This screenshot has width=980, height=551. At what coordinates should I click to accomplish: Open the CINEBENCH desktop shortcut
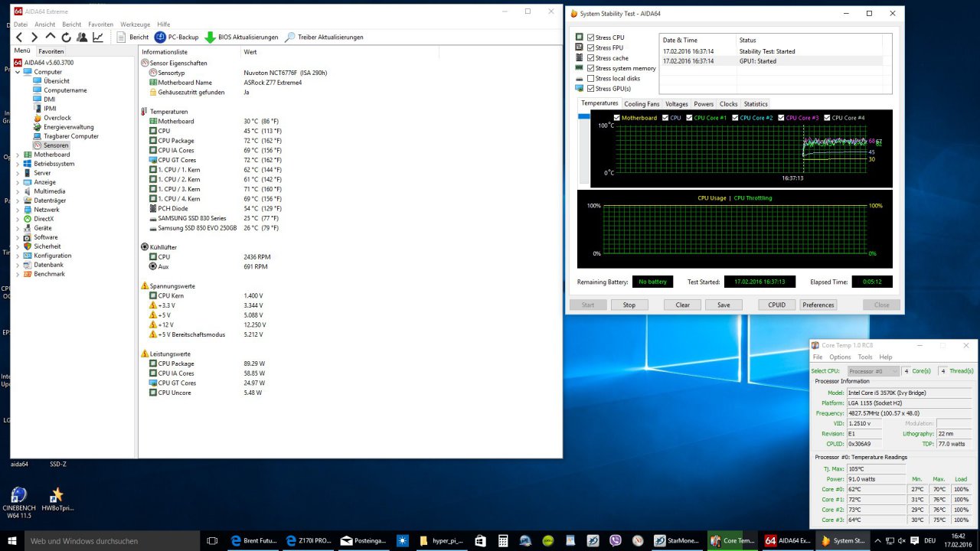pyautogui.click(x=18, y=500)
